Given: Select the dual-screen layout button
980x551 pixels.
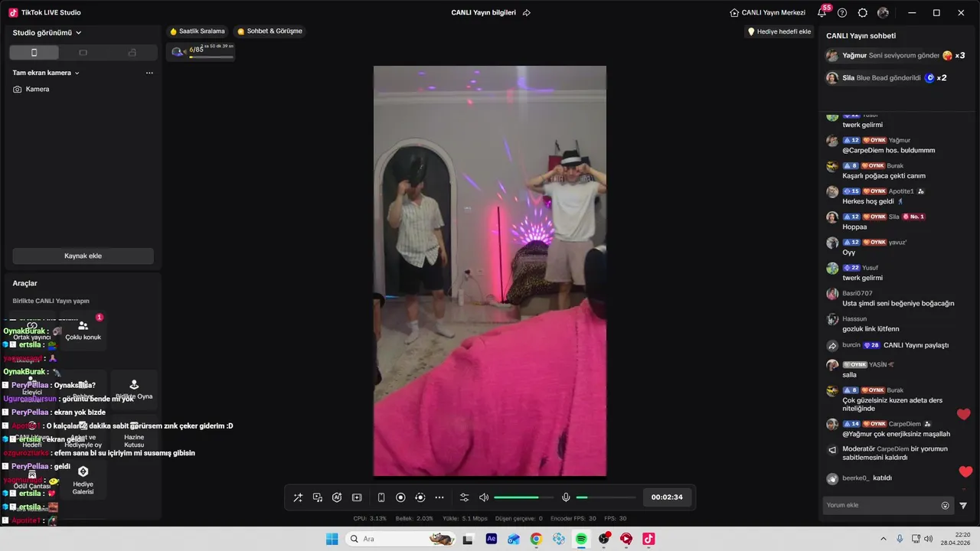Looking at the screenshot, I should click(x=132, y=52).
